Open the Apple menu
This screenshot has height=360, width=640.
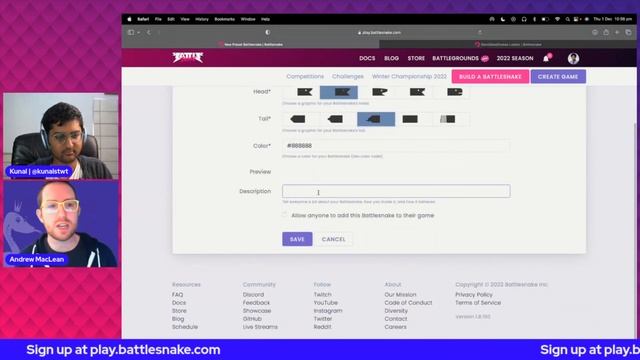pos(129,19)
